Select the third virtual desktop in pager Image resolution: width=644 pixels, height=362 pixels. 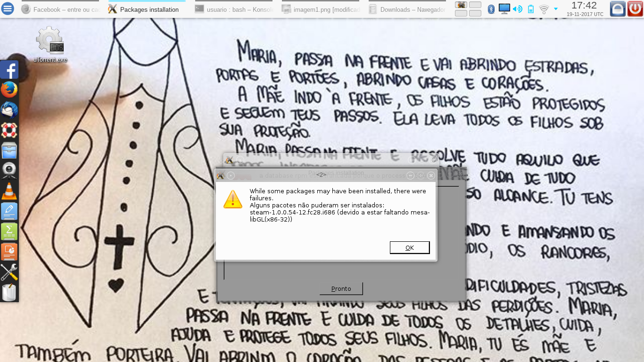461,13
